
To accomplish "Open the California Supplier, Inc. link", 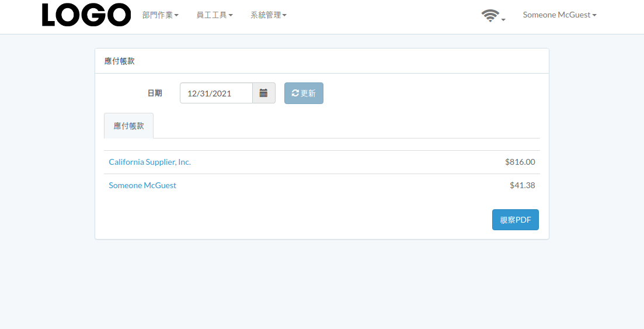I will click(149, 162).
